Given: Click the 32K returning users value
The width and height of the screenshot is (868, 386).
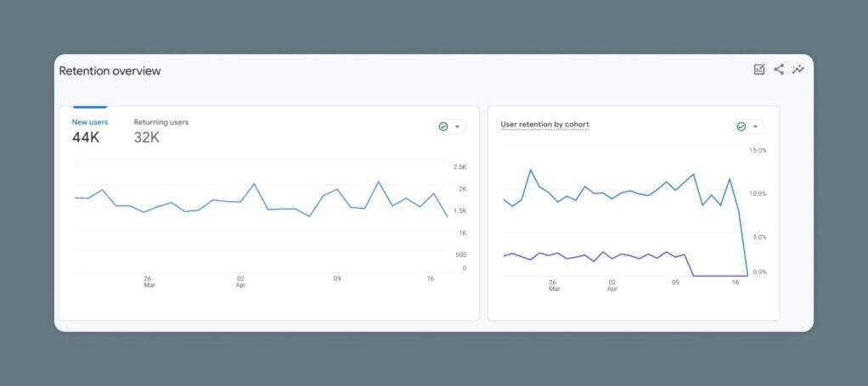Looking at the screenshot, I should point(146,137).
